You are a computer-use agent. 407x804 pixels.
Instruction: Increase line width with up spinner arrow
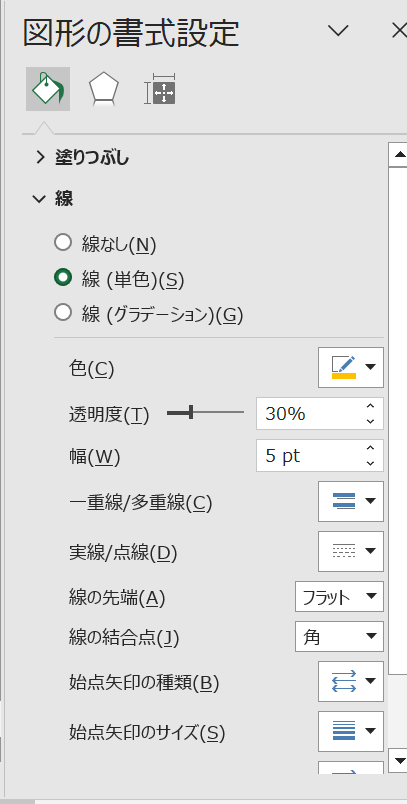(x=371, y=449)
